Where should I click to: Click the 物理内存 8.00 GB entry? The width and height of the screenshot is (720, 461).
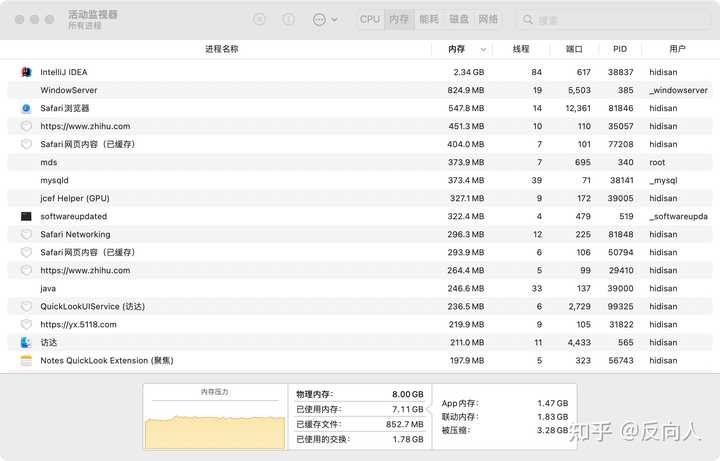tap(360, 394)
